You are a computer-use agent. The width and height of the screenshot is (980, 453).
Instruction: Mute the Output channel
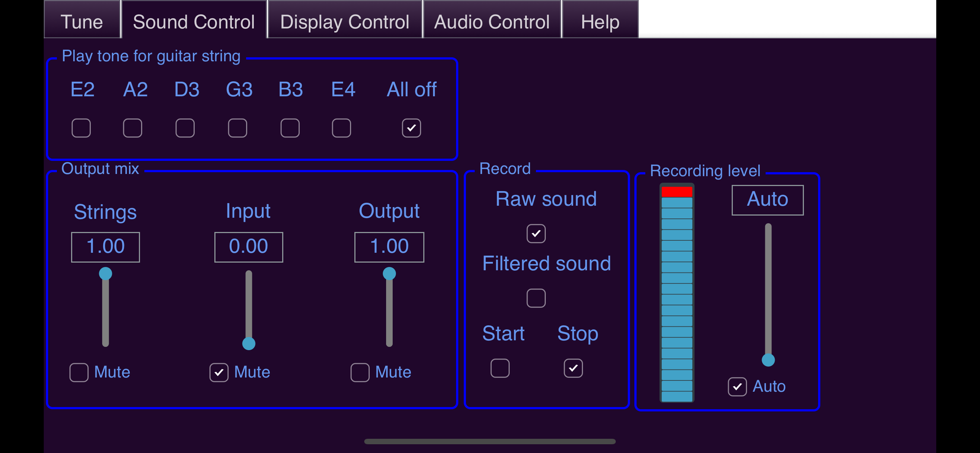click(360, 372)
